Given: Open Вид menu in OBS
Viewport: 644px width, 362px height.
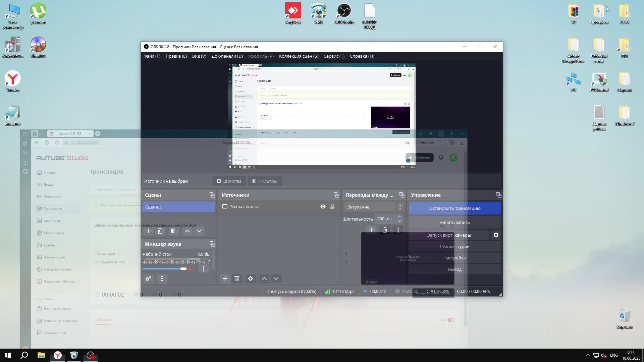Looking at the screenshot, I should pyautogui.click(x=199, y=56).
